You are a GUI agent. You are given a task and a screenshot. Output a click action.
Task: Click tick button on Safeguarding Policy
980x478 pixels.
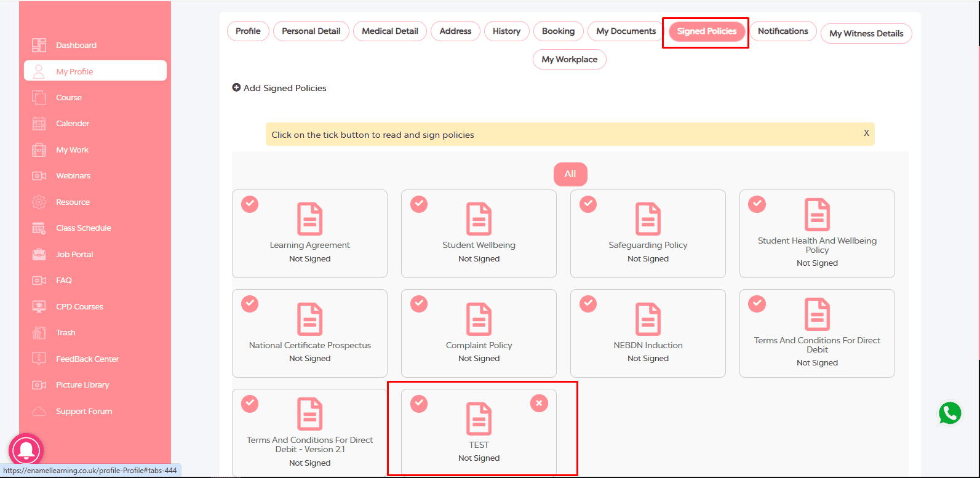[588, 204]
